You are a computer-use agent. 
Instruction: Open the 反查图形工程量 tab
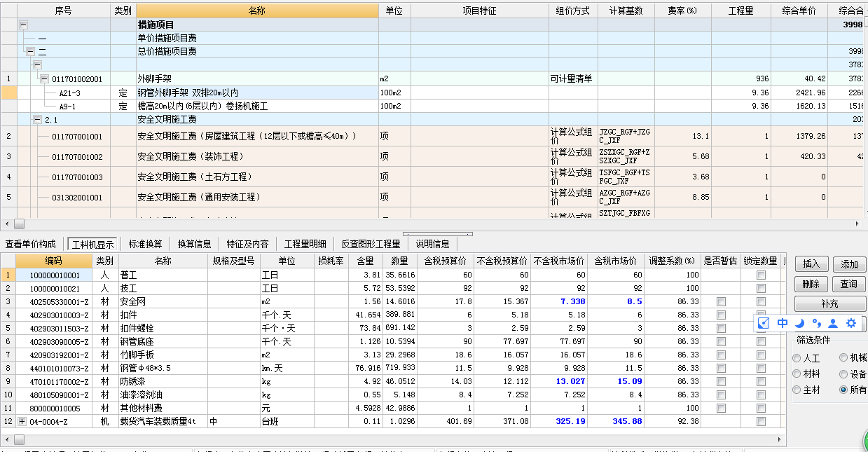371,244
